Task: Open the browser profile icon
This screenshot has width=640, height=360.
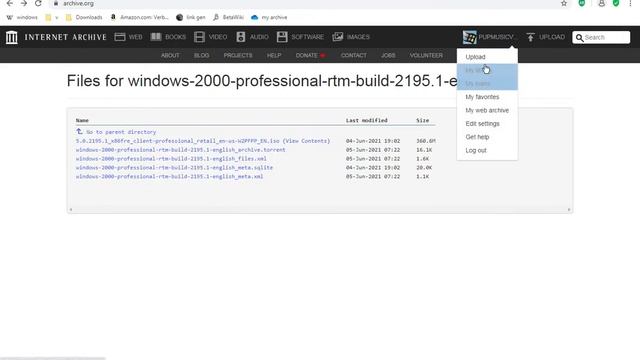Action: 601,3
